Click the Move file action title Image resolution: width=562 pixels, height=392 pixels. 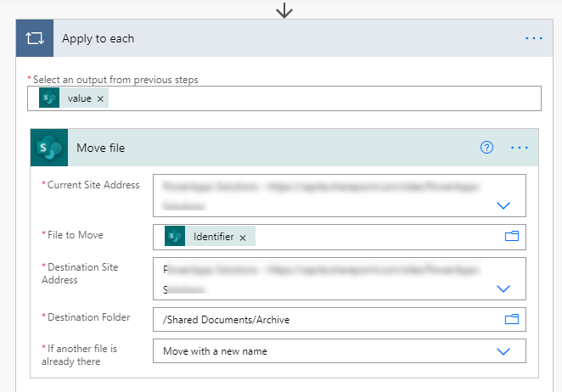pyautogui.click(x=101, y=148)
